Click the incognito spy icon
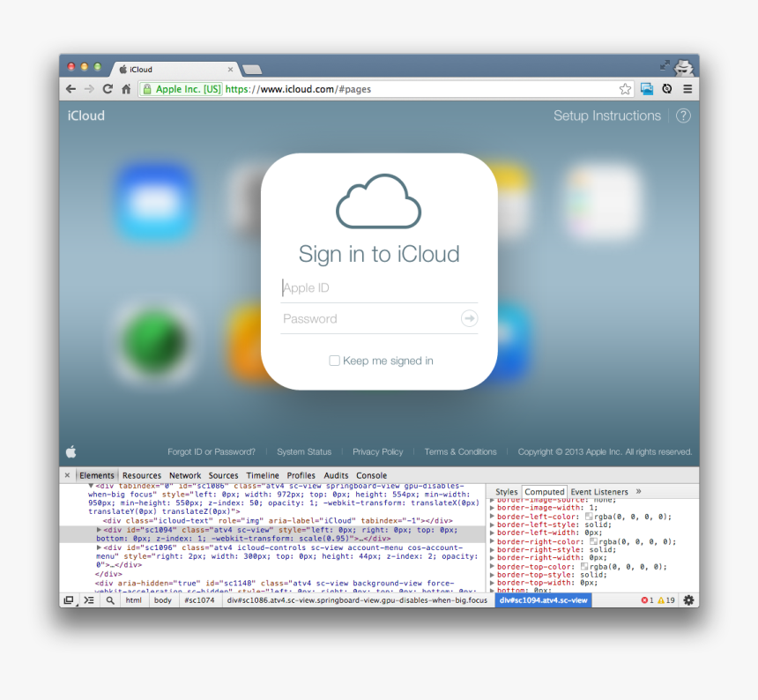 684,67
